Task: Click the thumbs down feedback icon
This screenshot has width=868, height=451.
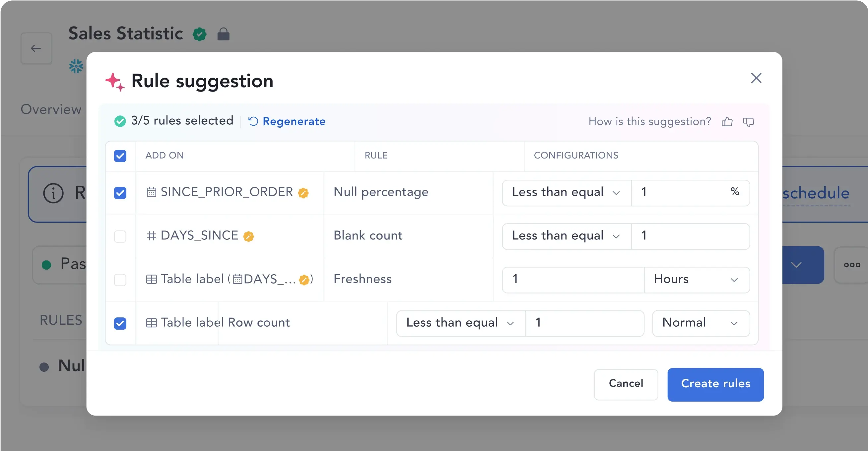Action: point(748,122)
